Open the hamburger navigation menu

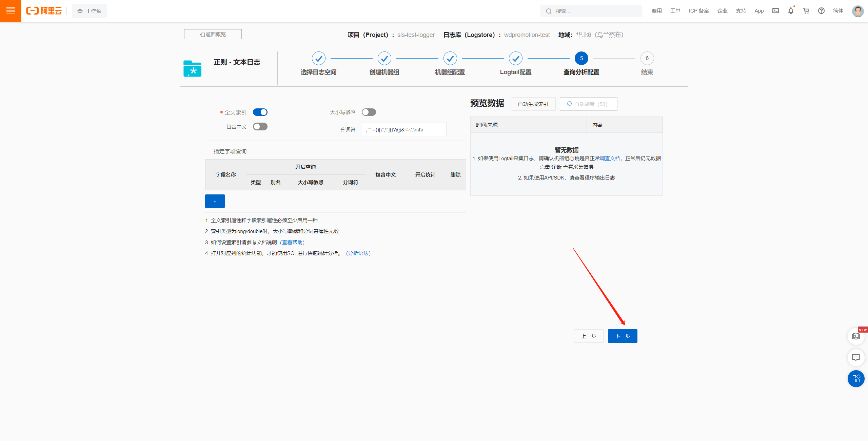point(11,11)
